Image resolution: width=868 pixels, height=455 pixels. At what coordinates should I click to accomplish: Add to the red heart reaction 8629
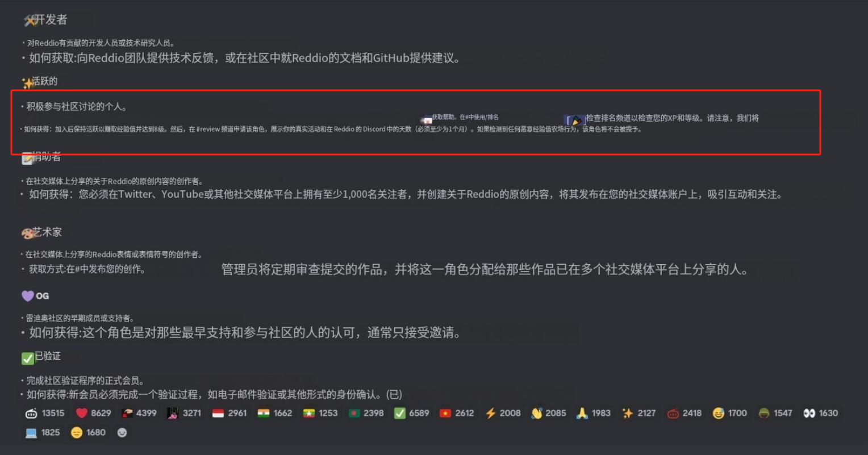coord(94,414)
